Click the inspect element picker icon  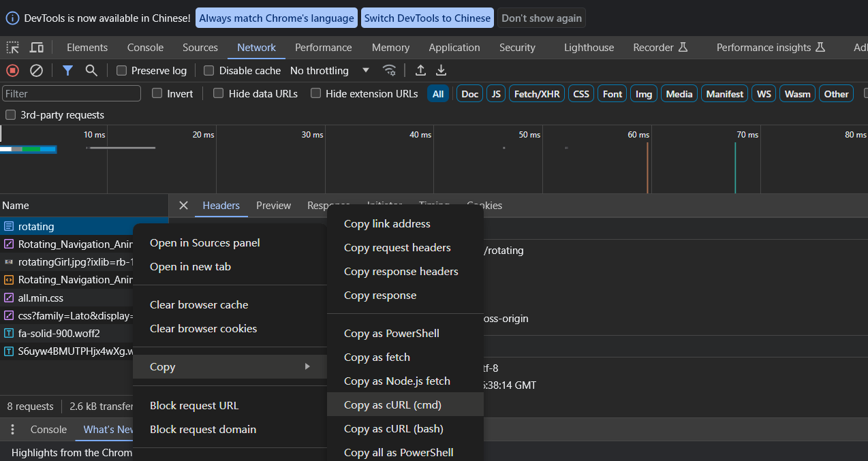[13, 48]
